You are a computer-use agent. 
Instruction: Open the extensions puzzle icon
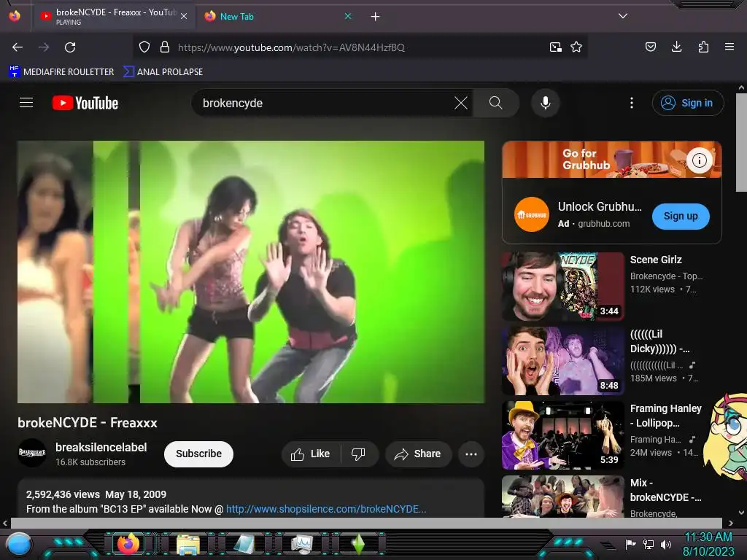point(703,47)
